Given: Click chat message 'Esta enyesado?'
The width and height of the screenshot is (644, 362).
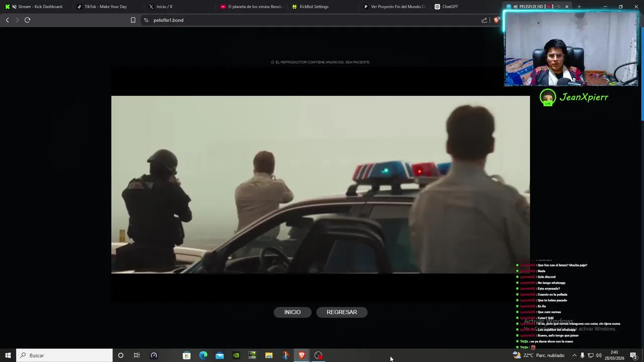Looking at the screenshot, I should click(x=548, y=289).
